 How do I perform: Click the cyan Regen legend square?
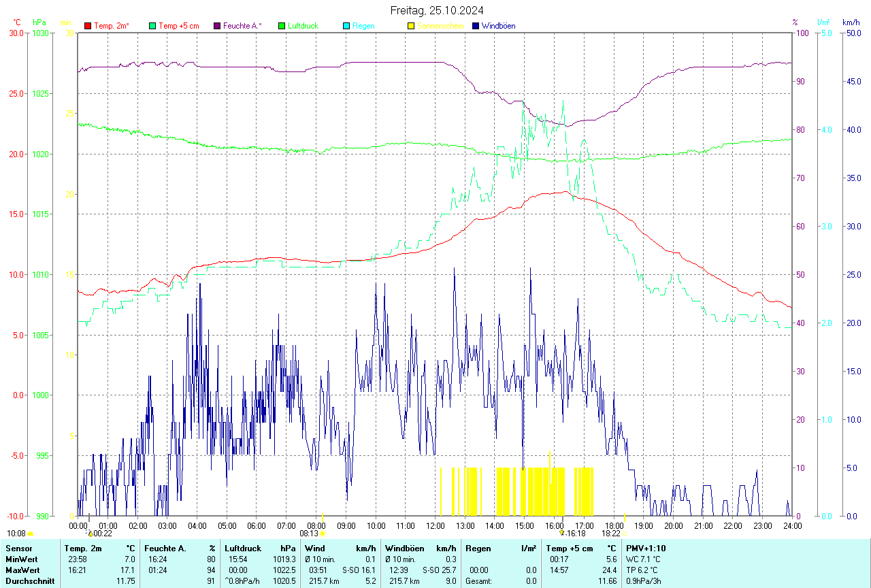[346, 26]
